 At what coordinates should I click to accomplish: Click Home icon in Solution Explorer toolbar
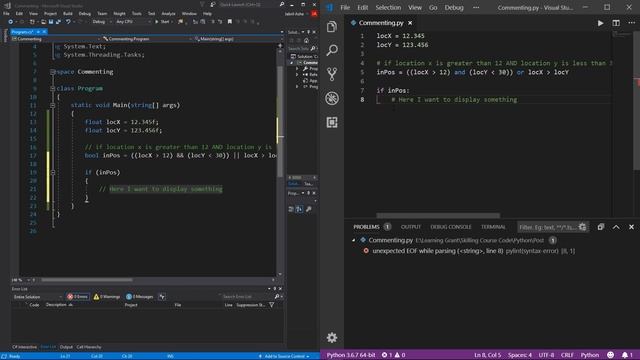pos(306,40)
